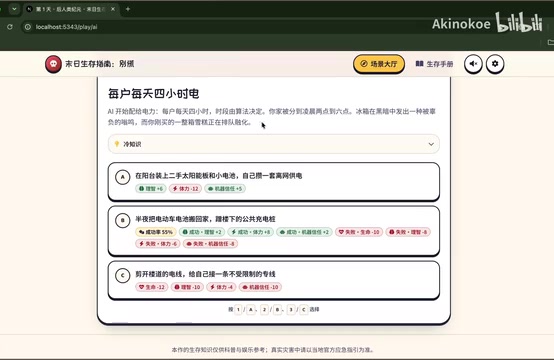The image size is (554, 360).
Task: Select the circled A letter marker
Action: pos(123,177)
